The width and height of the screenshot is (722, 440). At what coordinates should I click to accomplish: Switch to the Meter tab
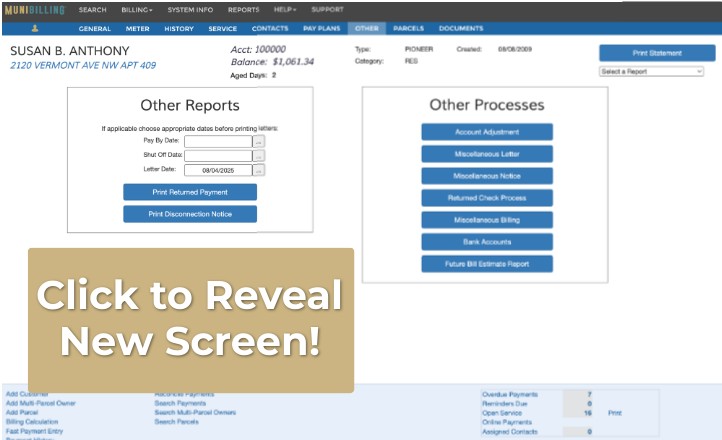pos(138,29)
